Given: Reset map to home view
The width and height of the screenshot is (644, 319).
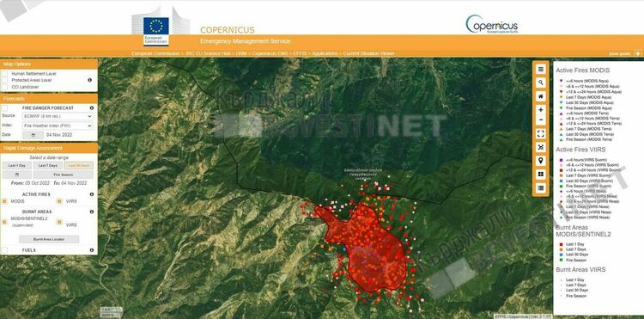Looking at the screenshot, I should (x=540, y=96).
